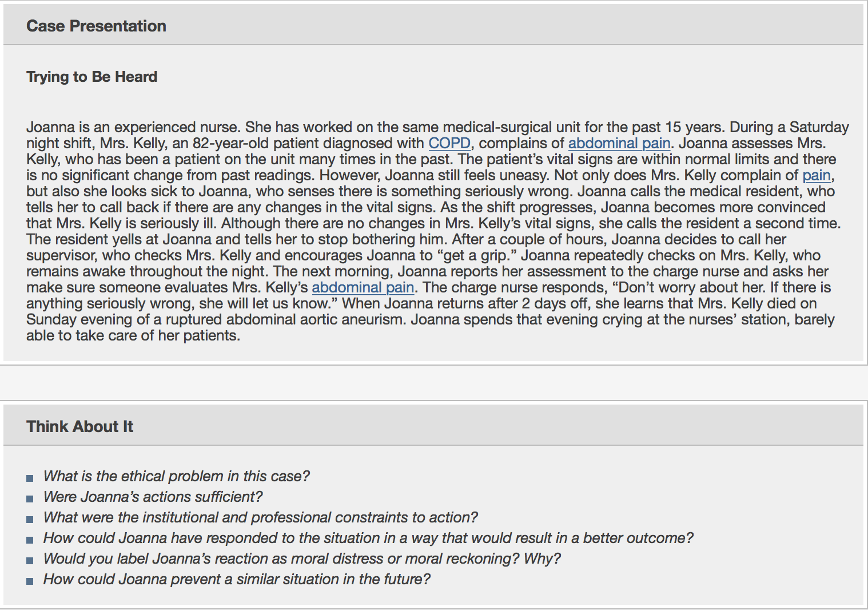Screen dimensions: 868x610
Task: Open "abdominal pain" link following "Mrs. Kelly's"
Action: point(363,287)
